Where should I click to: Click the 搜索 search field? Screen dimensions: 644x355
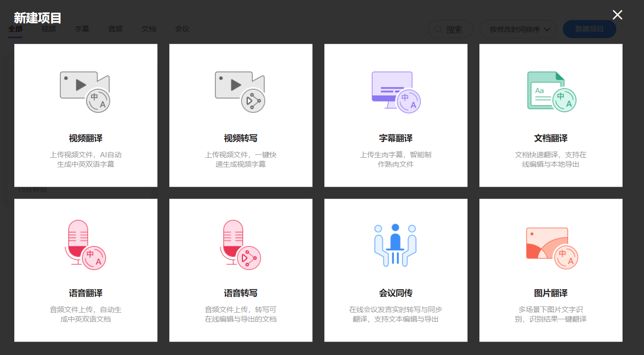tap(450, 29)
